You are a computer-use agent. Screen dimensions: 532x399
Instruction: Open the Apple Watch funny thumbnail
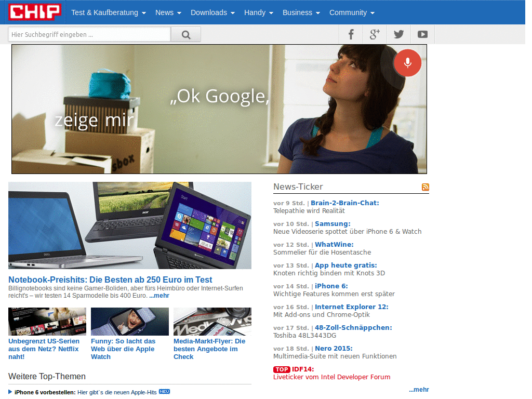pos(130,322)
